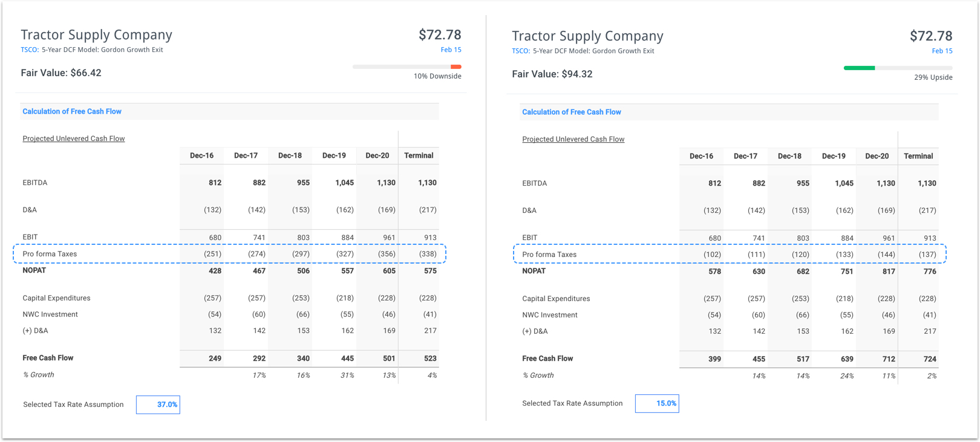
Task: Click growth value 16%
Action: (303, 375)
